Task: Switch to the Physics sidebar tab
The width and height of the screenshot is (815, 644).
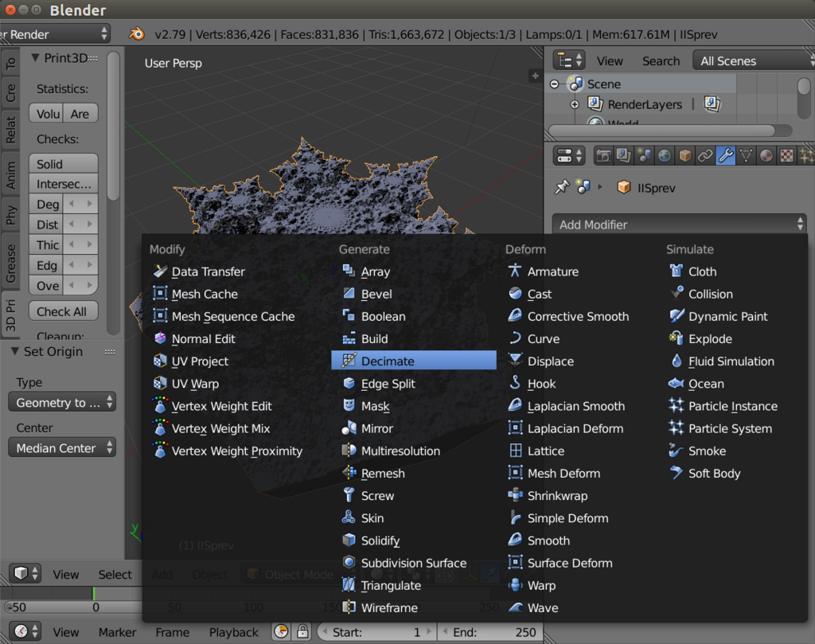Action: [10, 215]
